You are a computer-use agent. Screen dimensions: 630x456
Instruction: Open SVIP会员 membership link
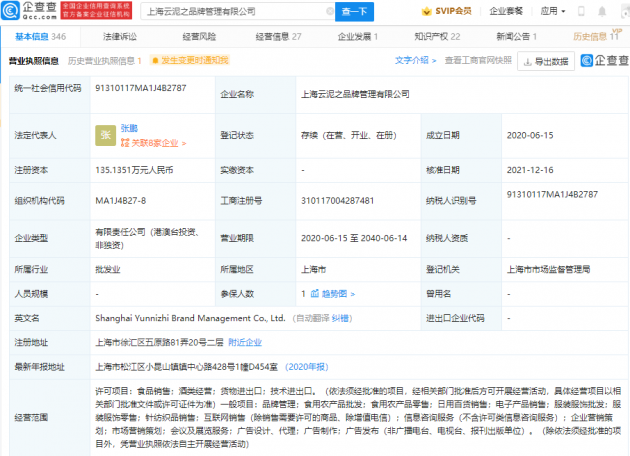tap(453, 11)
